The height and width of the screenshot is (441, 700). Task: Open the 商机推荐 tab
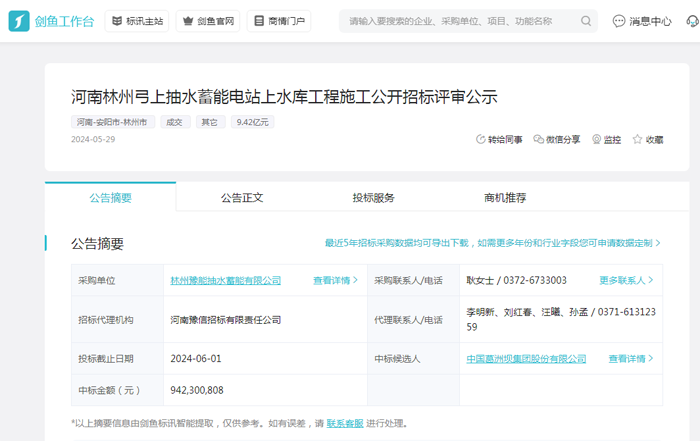pyautogui.click(x=505, y=198)
